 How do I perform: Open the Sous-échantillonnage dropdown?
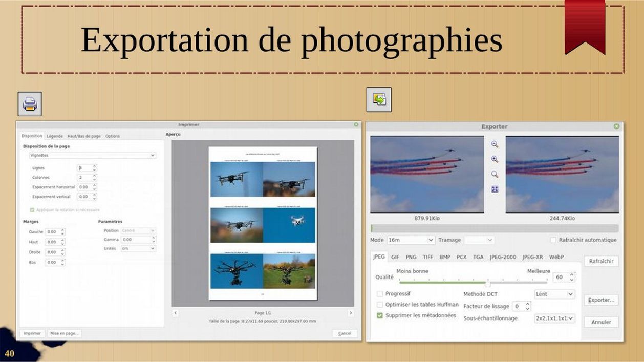tap(554, 318)
